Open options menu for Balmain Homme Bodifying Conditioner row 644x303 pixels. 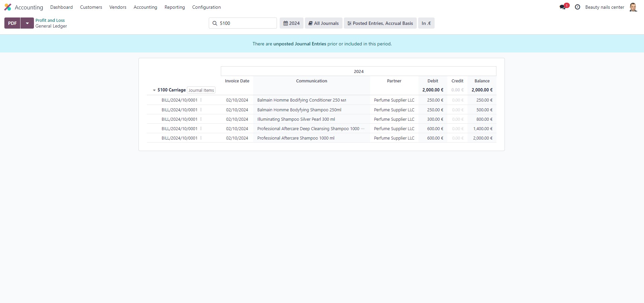(201, 100)
